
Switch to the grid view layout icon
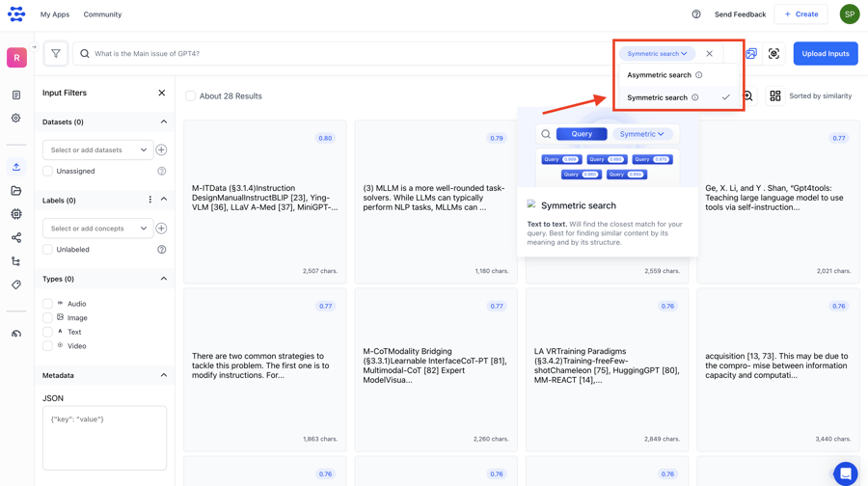(775, 96)
